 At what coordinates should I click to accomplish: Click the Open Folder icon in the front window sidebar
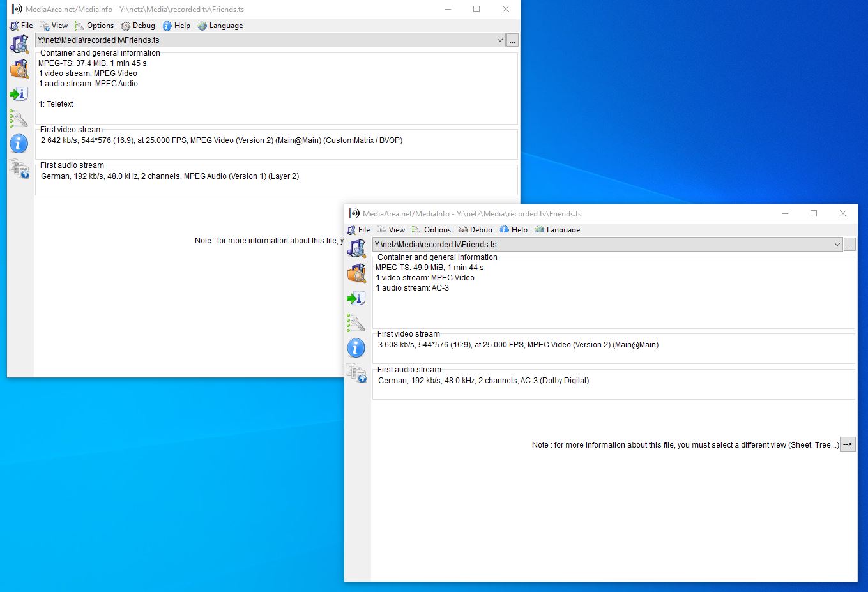pyautogui.click(x=356, y=273)
